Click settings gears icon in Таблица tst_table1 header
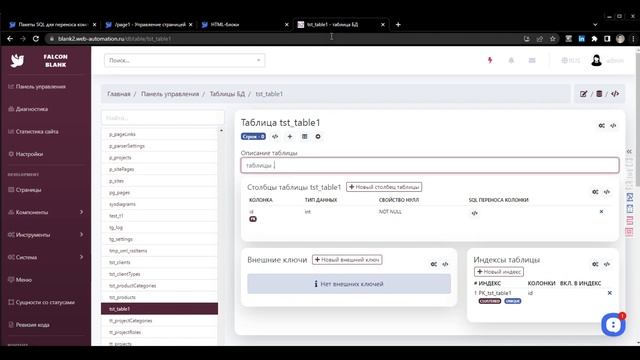Screen dimensions: 640x360 click(x=602, y=126)
